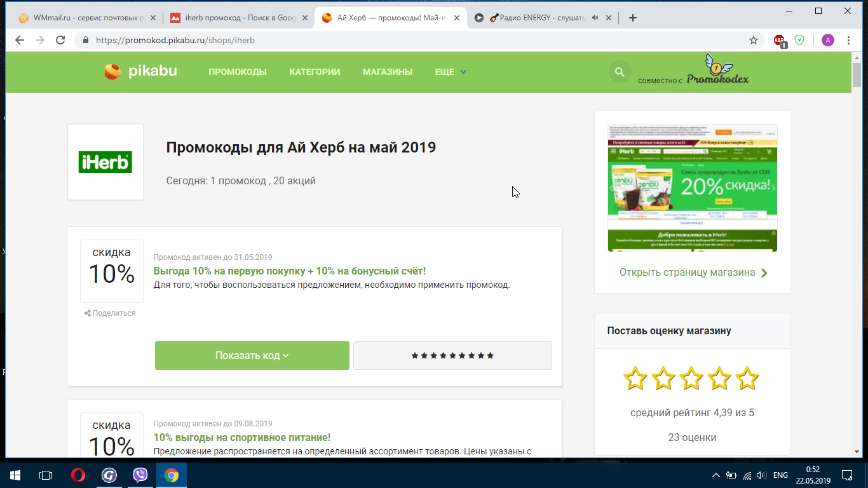Rate the store with the second star
The height and width of the screenshot is (488, 868).
(x=663, y=379)
